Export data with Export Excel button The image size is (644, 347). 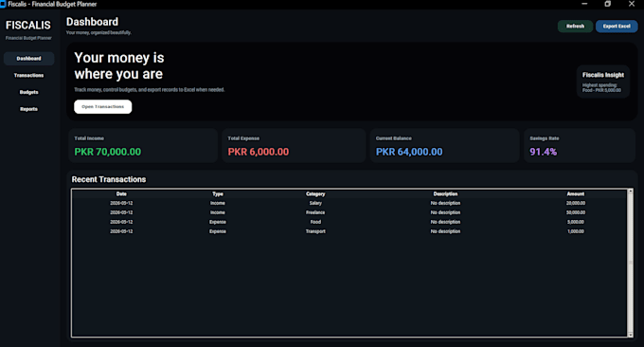617,26
